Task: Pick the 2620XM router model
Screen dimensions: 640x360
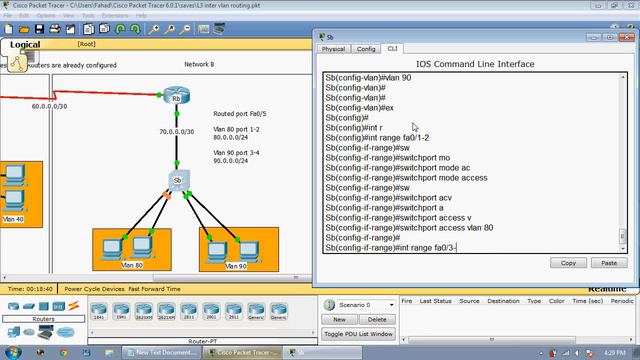Action: pos(144,311)
